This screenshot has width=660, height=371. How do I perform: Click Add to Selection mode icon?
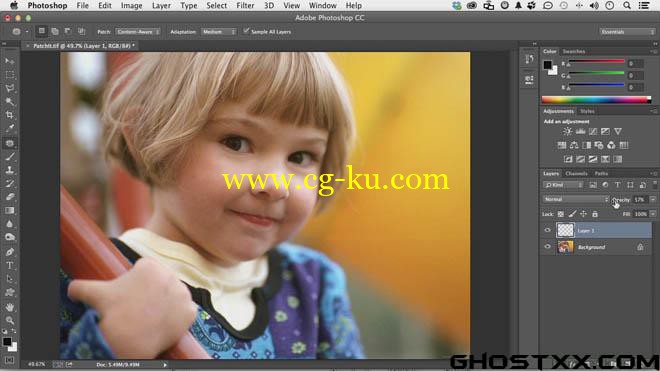[55, 31]
